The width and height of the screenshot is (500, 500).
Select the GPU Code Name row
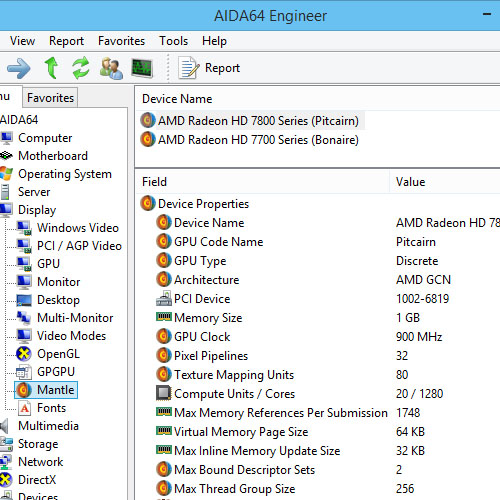219,242
